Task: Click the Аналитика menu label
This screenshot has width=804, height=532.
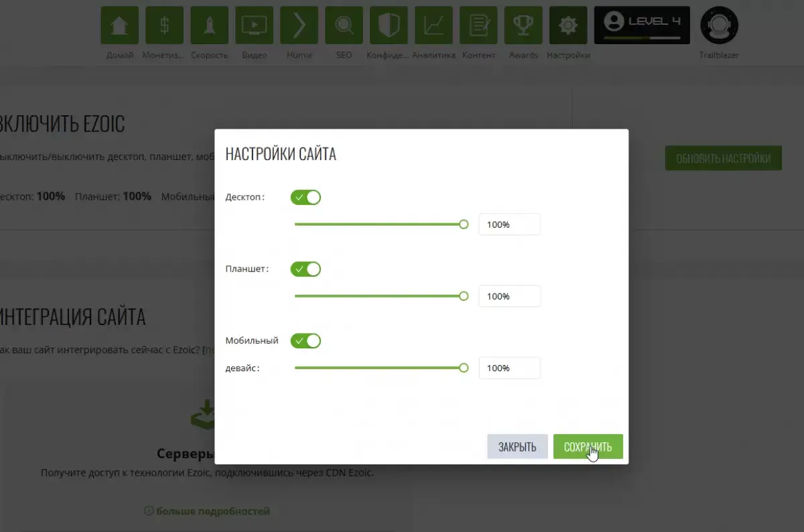Action: point(433,55)
